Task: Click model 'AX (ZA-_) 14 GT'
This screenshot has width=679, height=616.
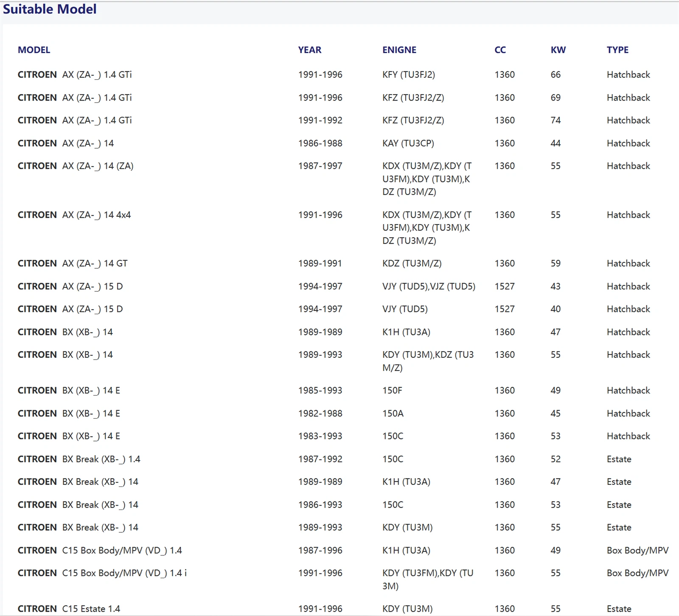Action: [95, 263]
